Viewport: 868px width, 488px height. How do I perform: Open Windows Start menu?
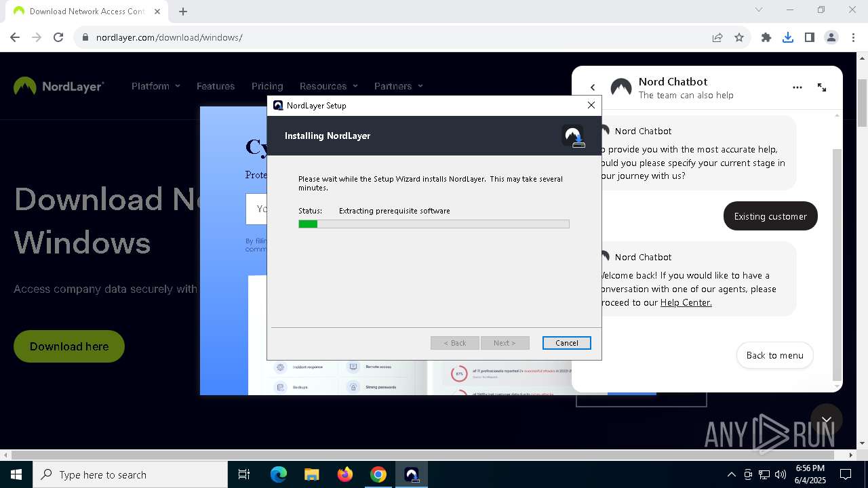[16, 474]
